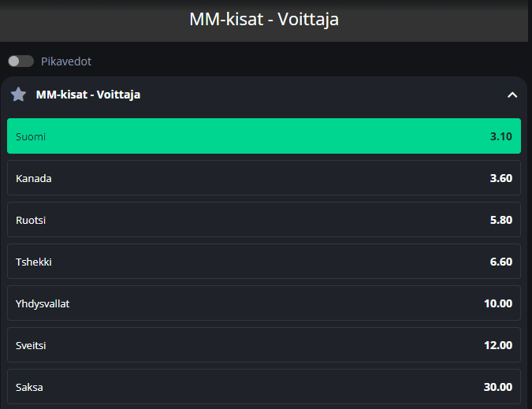Click the section title beside the star

(x=88, y=95)
